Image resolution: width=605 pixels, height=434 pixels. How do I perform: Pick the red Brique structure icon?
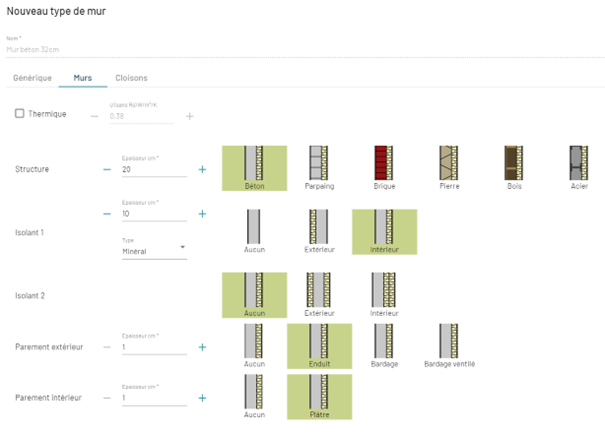coord(384,168)
